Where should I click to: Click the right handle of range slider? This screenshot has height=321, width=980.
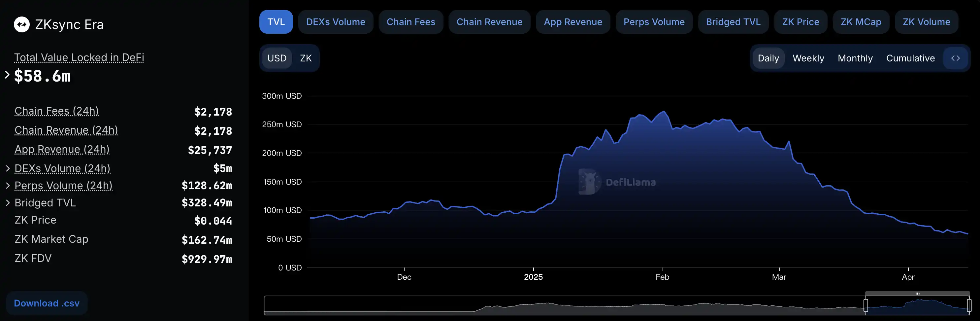click(x=968, y=305)
